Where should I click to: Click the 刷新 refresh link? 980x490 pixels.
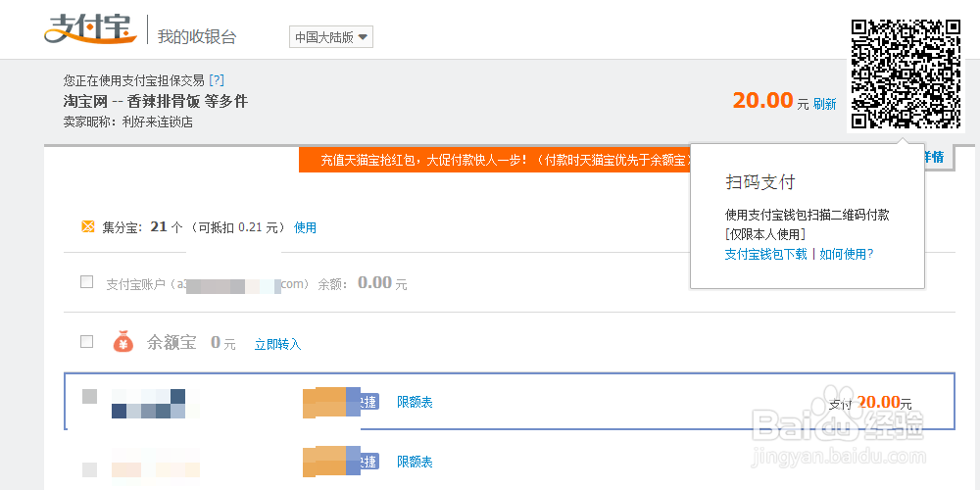[x=824, y=104]
